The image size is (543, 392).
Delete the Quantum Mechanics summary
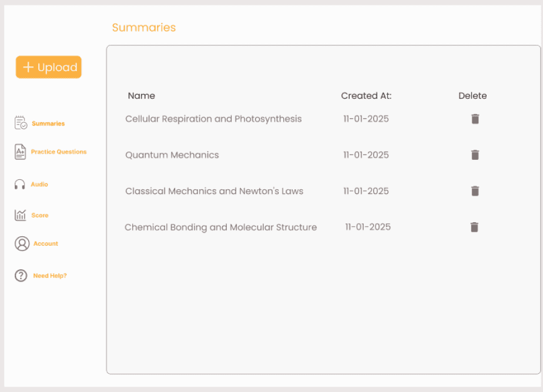tap(475, 155)
